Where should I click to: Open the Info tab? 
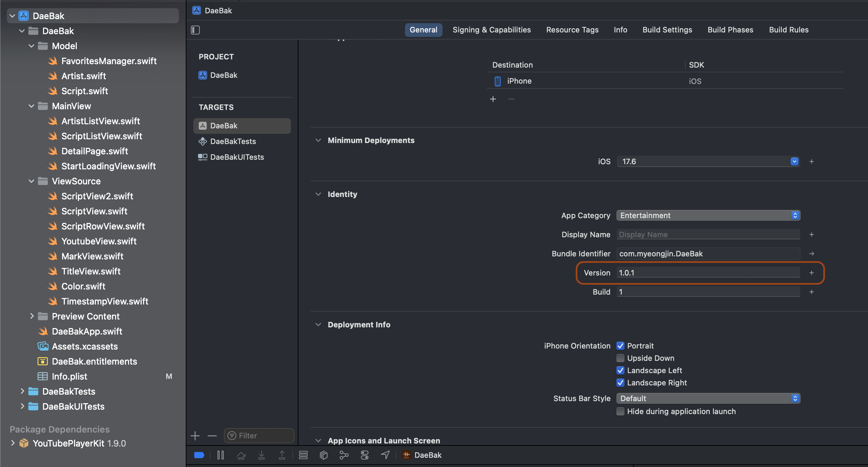coord(620,30)
